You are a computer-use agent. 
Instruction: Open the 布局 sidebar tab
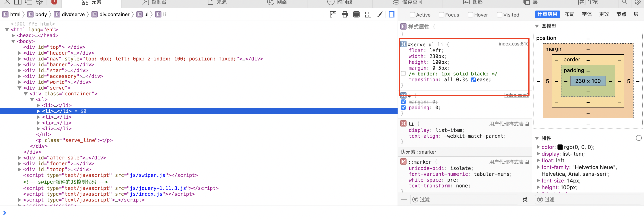click(570, 14)
